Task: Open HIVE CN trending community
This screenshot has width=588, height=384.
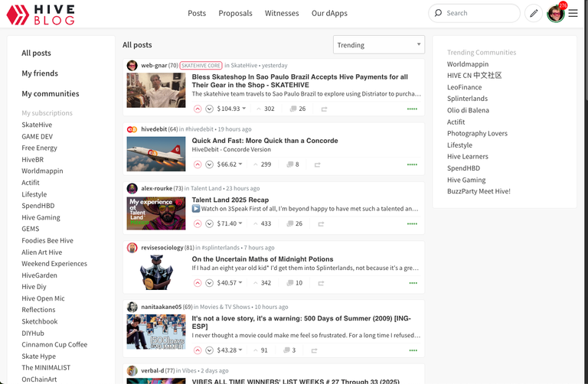Action: pyautogui.click(x=474, y=76)
